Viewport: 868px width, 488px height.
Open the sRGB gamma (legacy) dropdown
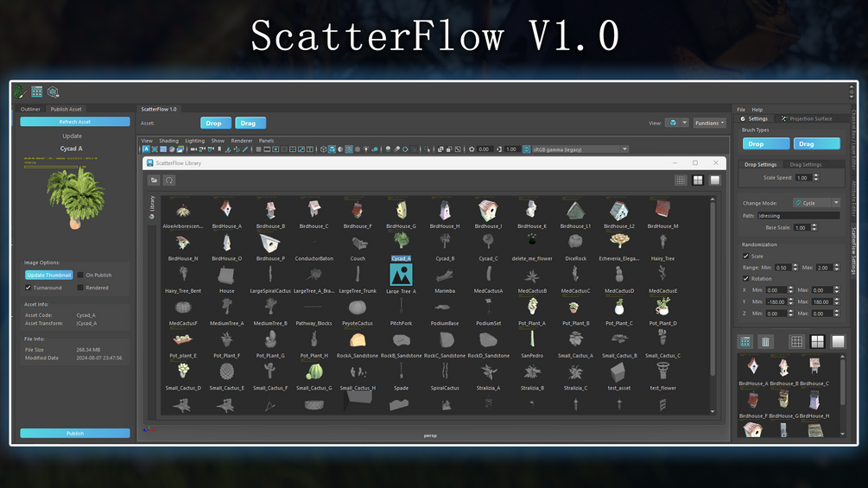point(580,149)
